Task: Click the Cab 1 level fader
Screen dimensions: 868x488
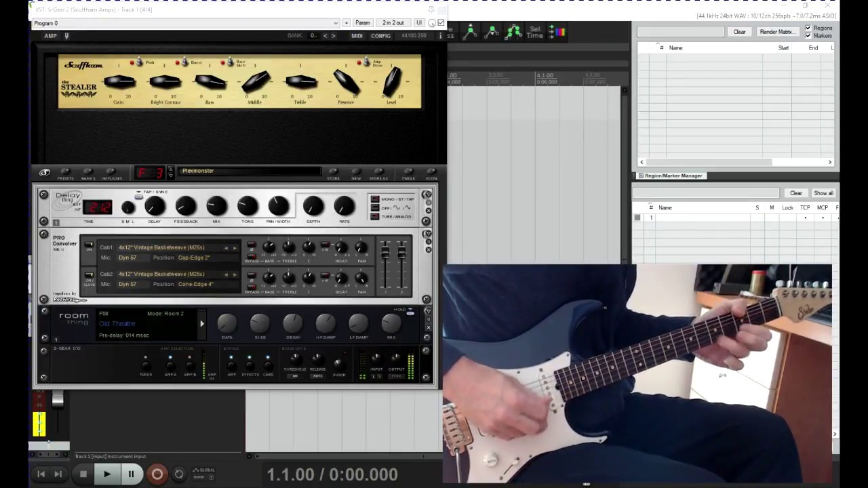Action: 385,252
